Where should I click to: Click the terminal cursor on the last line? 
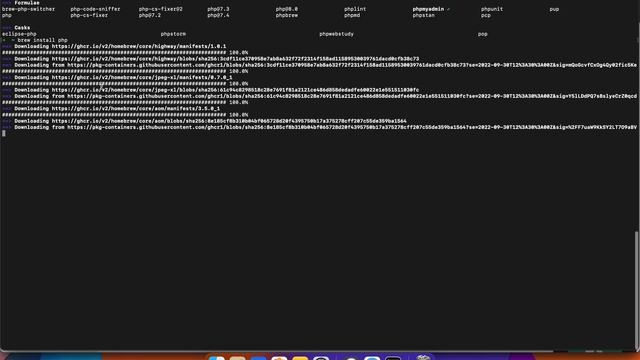pyautogui.click(x=4, y=133)
